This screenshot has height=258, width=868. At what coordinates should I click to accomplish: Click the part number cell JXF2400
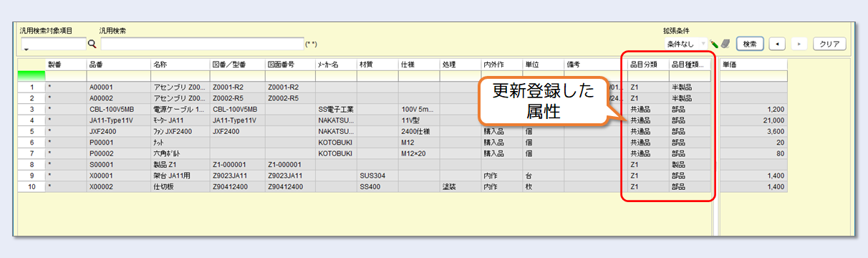click(x=118, y=132)
